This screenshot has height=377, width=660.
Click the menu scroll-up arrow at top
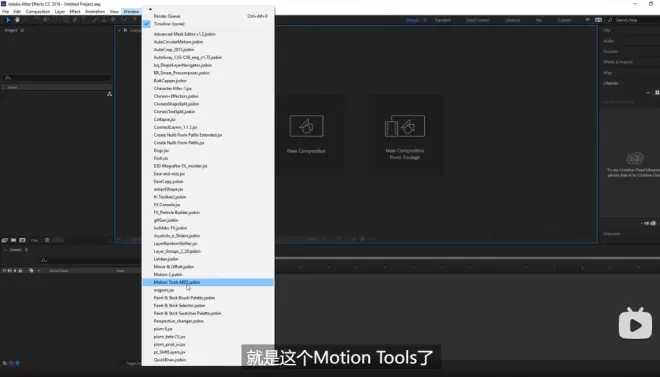[x=150, y=9]
